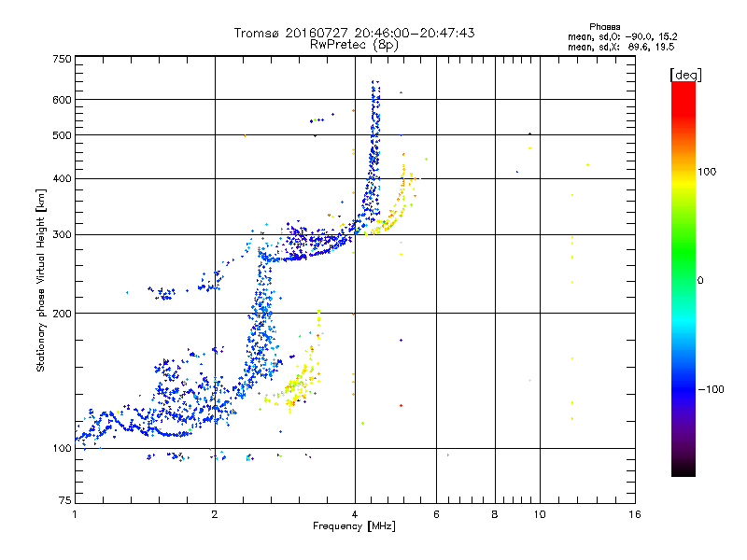
Task: Click the x-axis tick label '6'
Action: pyautogui.click(x=436, y=514)
